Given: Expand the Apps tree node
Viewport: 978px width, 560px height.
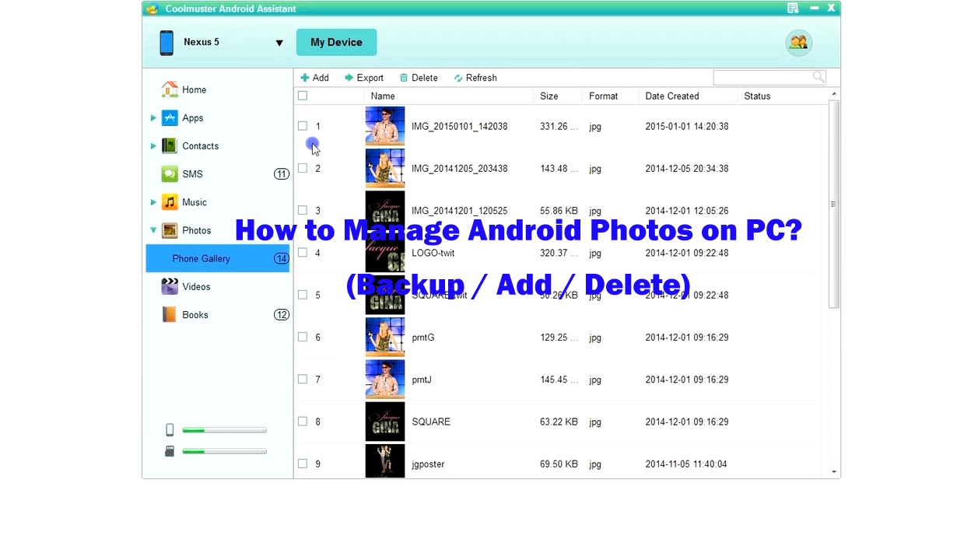Looking at the screenshot, I should (153, 118).
